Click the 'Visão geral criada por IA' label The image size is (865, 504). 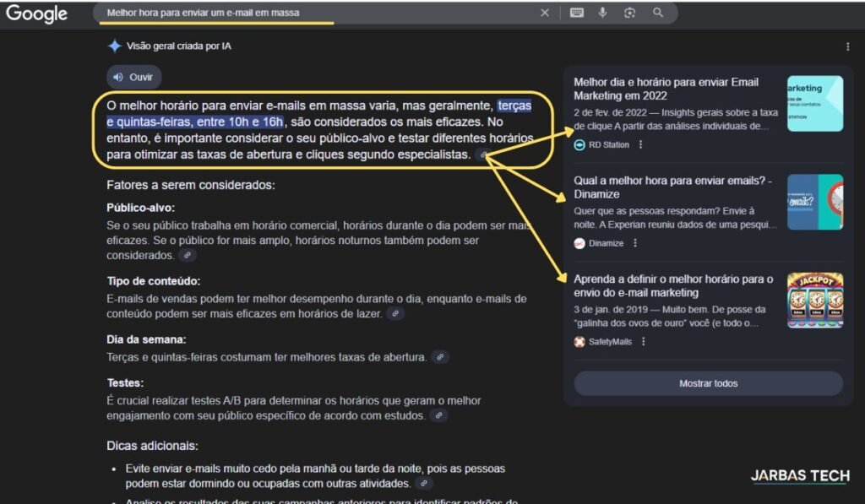pyautogui.click(x=179, y=46)
